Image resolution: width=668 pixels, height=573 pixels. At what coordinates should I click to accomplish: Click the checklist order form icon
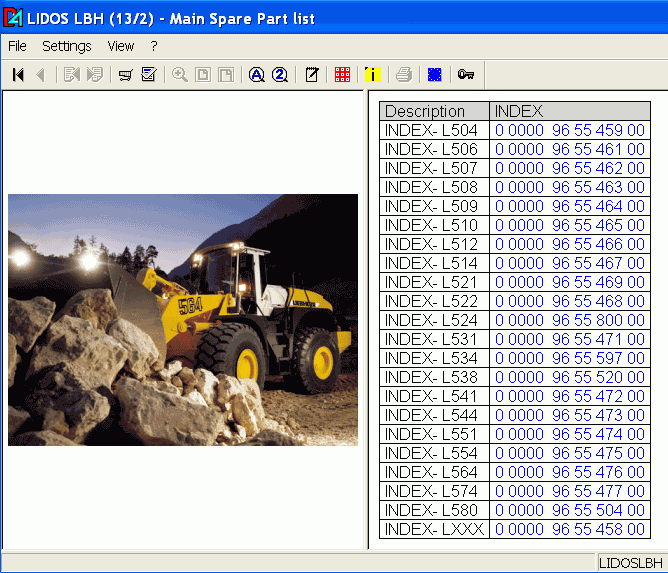149,75
